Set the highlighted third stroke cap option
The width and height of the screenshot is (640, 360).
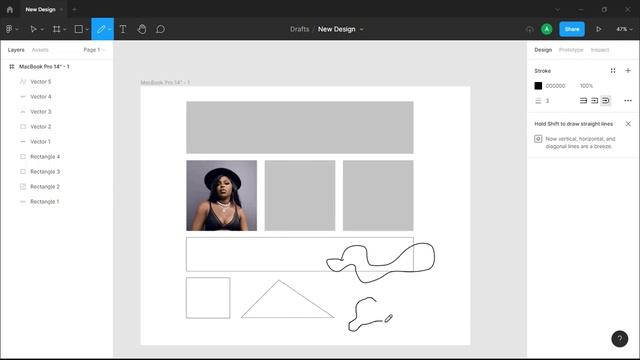tap(606, 100)
